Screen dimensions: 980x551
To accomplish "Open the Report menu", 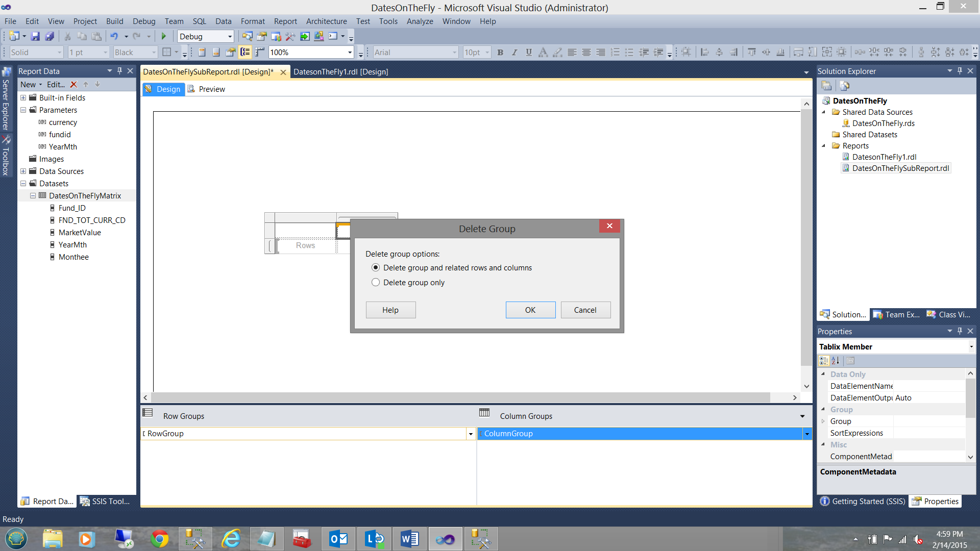I will click(285, 21).
